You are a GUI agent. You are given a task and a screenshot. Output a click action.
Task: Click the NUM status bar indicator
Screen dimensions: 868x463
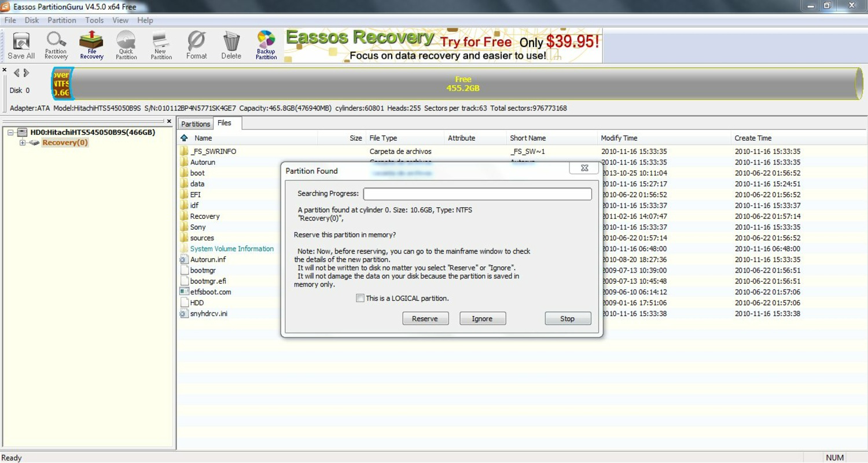[834, 458]
